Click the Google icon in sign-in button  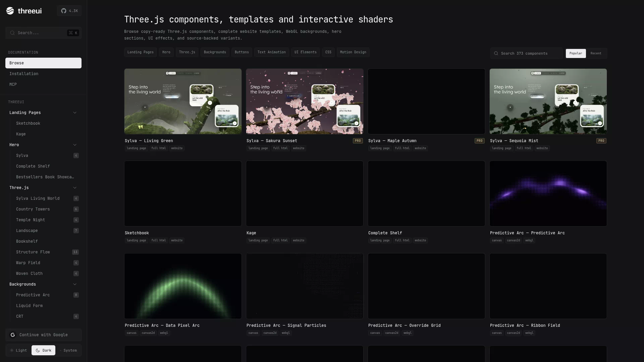point(13,335)
